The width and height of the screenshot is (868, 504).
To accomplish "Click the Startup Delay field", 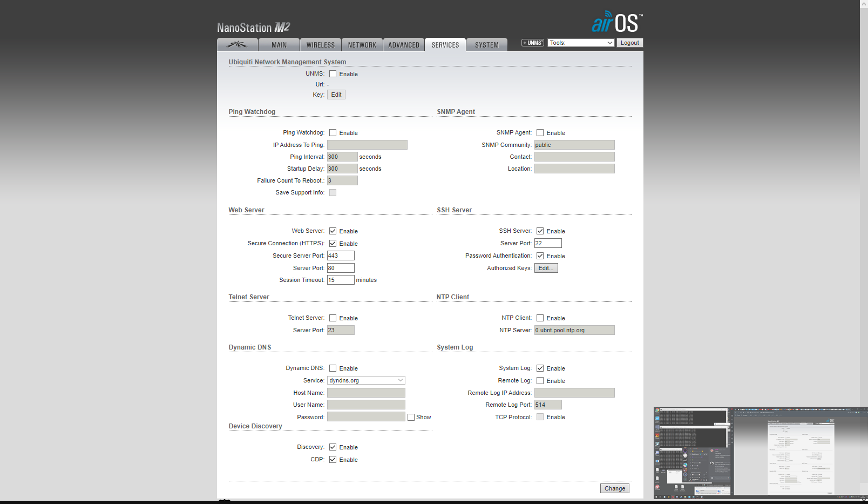I will point(342,169).
